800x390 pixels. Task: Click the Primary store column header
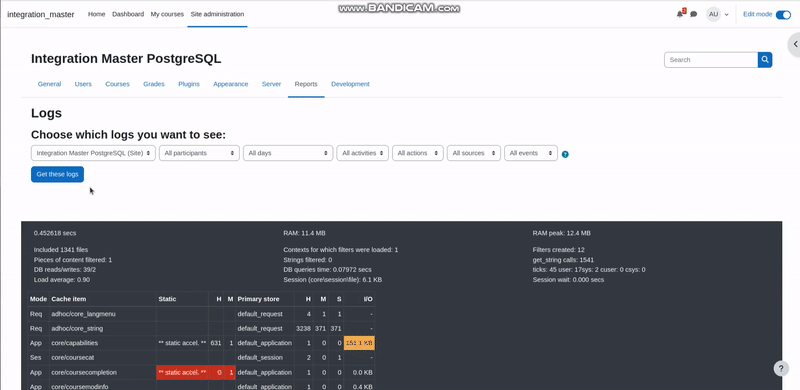point(259,299)
